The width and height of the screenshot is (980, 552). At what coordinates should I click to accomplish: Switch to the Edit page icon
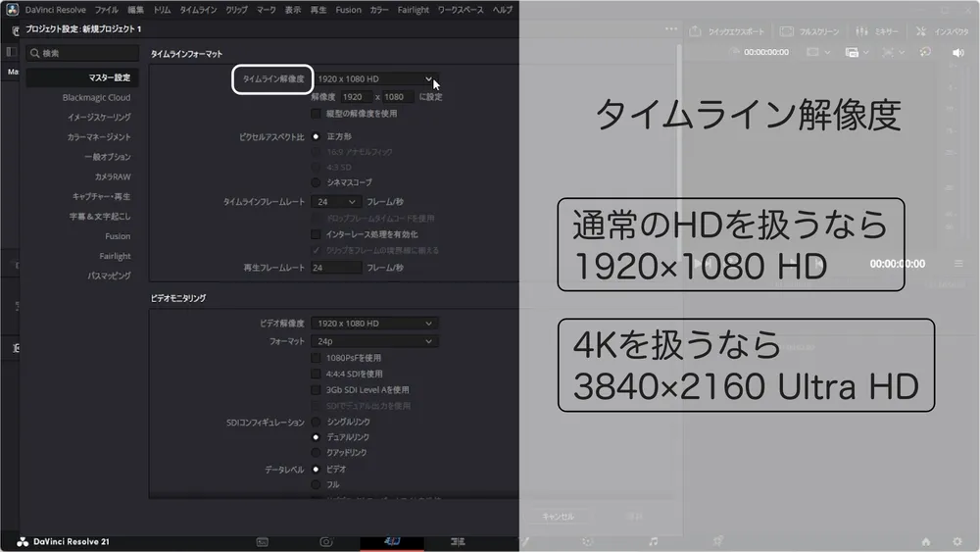(x=458, y=542)
